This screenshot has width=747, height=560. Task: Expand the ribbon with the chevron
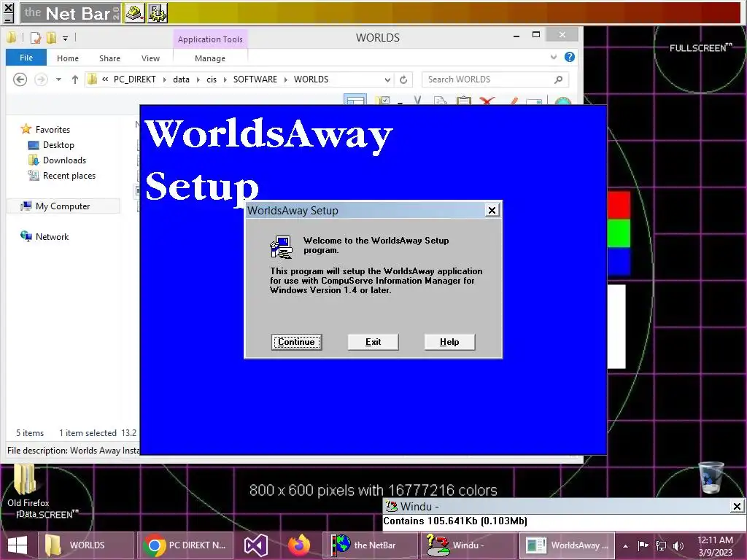pyautogui.click(x=553, y=57)
